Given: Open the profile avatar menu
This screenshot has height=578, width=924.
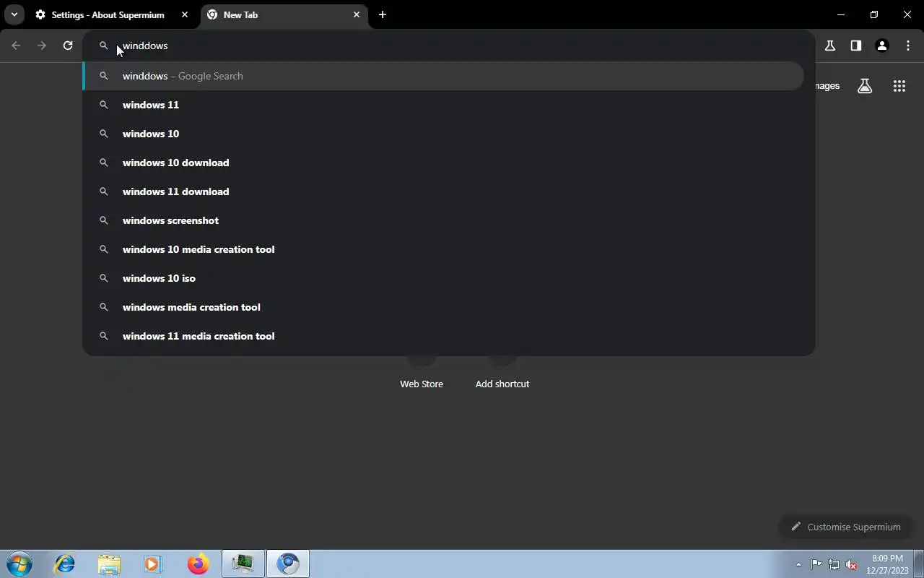Looking at the screenshot, I should click(882, 46).
